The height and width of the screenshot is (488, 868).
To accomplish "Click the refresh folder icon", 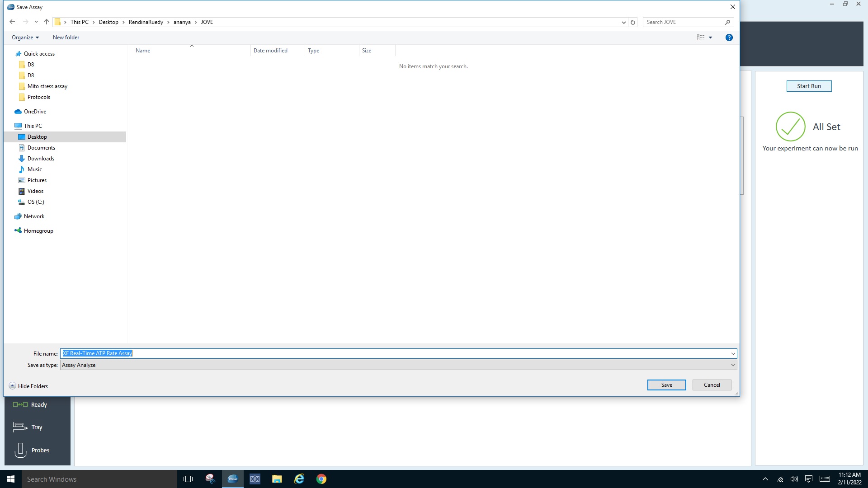I will [633, 22].
